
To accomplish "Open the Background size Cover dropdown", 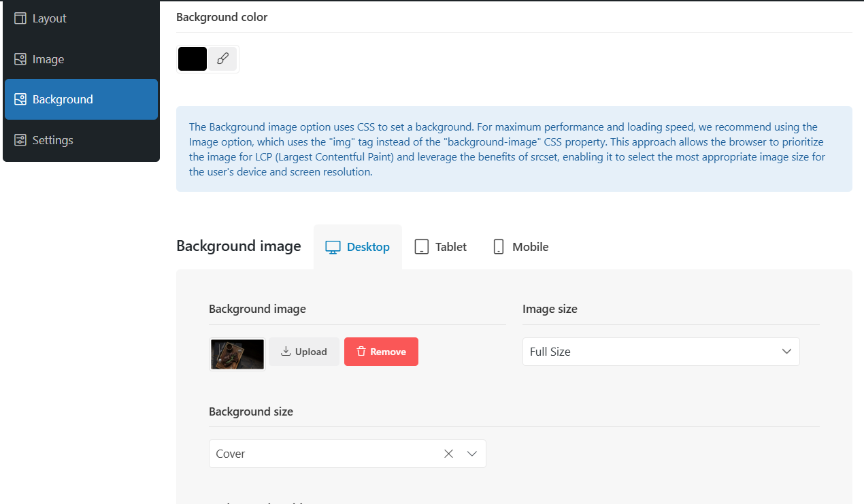I will click(348, 454).
